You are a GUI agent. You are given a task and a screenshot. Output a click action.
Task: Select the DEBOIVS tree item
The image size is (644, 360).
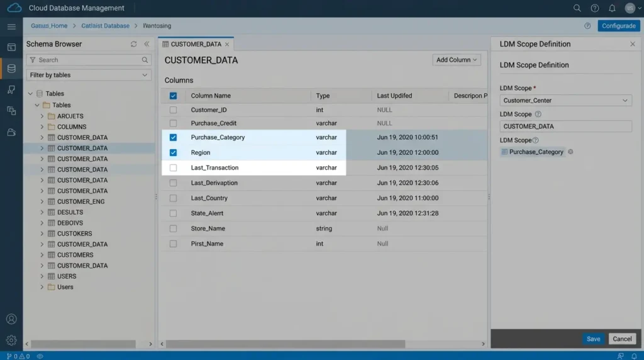click(70, 223)
